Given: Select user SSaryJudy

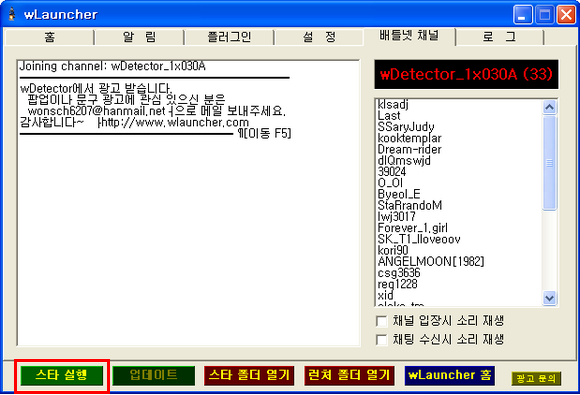Looking at the screenshot, I should click(x=406, y=127).
